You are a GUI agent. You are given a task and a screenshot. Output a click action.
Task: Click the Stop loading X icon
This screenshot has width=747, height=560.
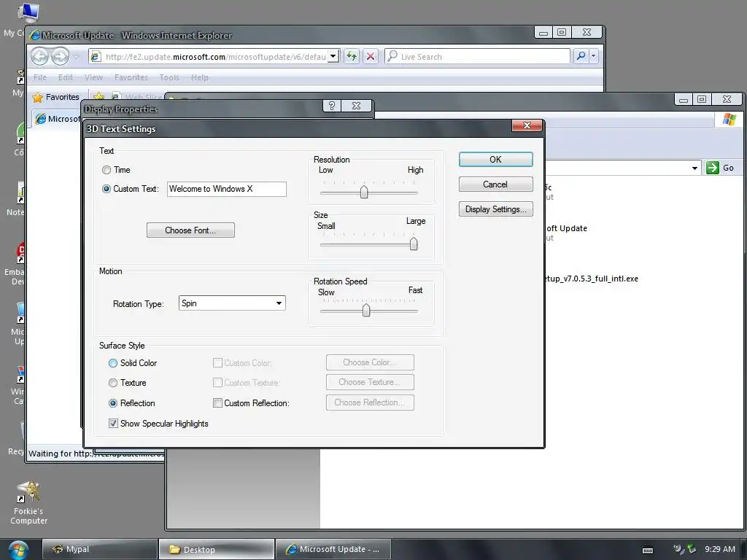370,57
